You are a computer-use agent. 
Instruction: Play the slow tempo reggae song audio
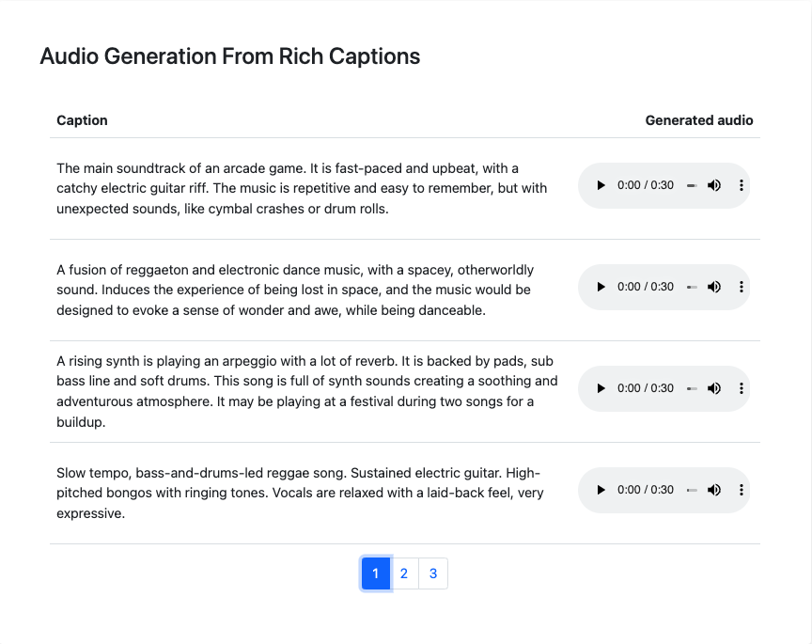(601, 491)
